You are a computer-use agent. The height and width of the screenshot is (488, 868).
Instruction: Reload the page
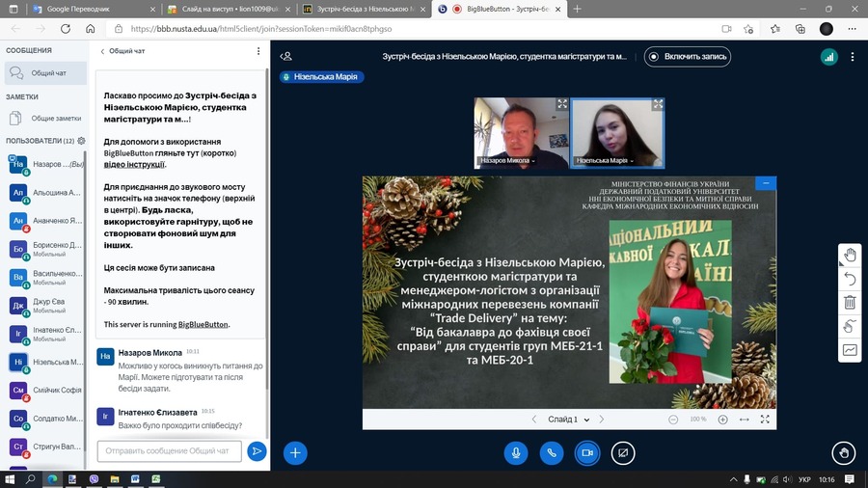point(66,29)
